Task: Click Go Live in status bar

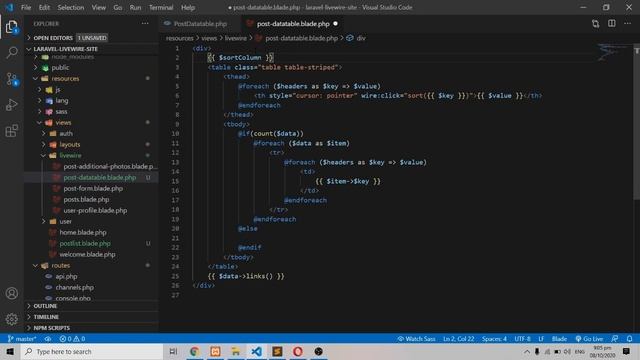Action: tap(589, 339)
